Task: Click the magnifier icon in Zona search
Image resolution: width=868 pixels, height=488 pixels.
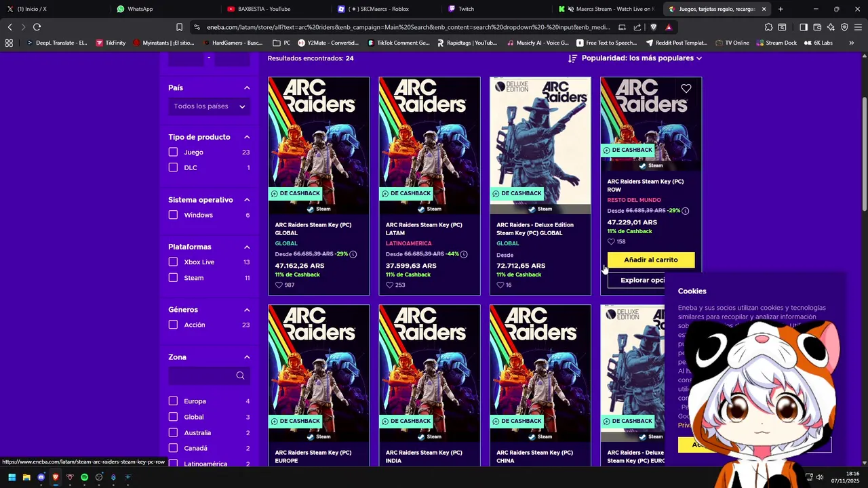Action: (240, 375)
